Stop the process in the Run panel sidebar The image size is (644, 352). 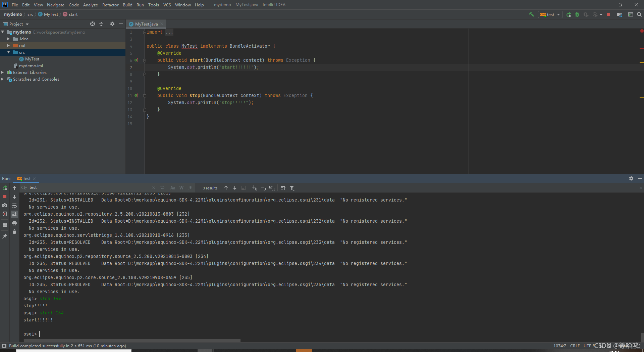click(5, 196)
